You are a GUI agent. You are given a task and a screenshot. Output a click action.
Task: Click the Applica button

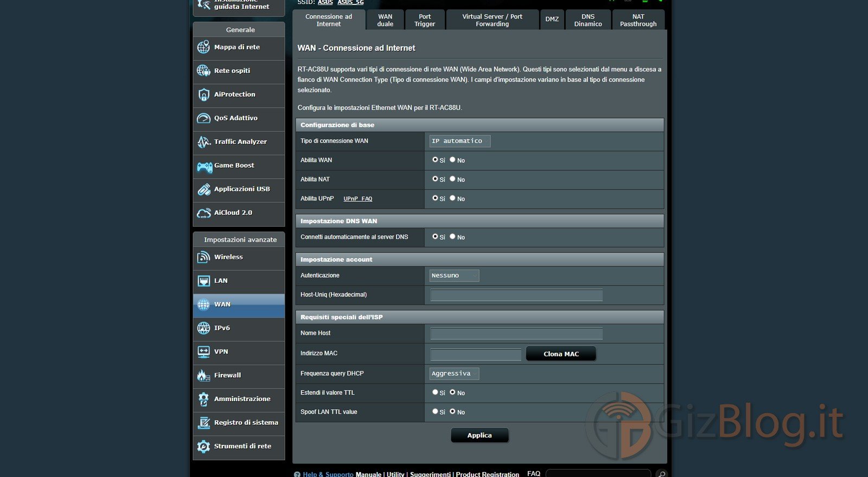480,435
